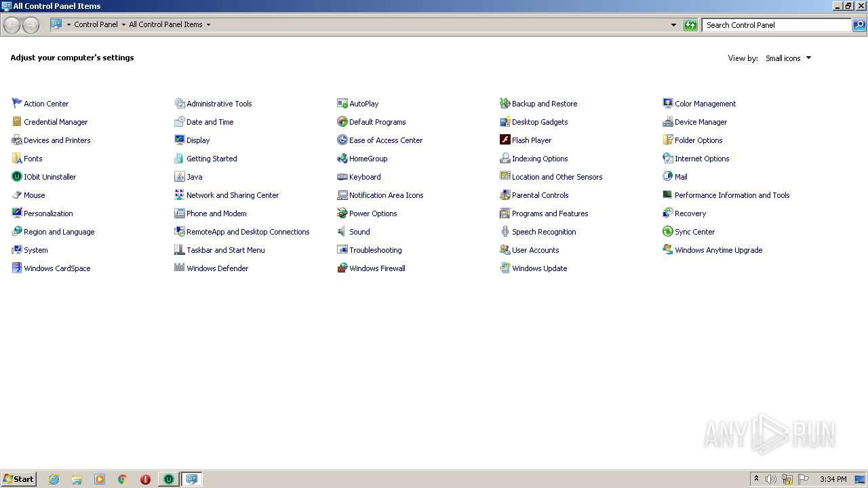Image resolution: width=868 pixels, height=488 pixels.
Task: Open the Flash Player icon
Action: click(505, 140)
